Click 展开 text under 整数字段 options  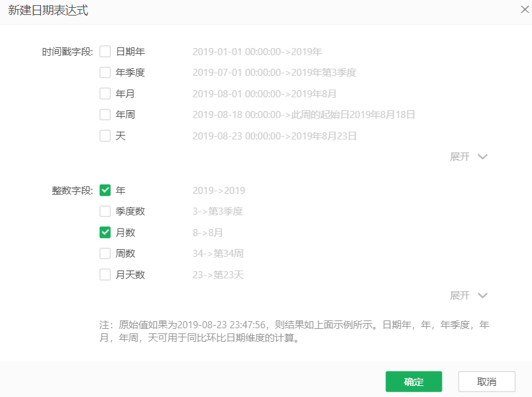(459, 296)
